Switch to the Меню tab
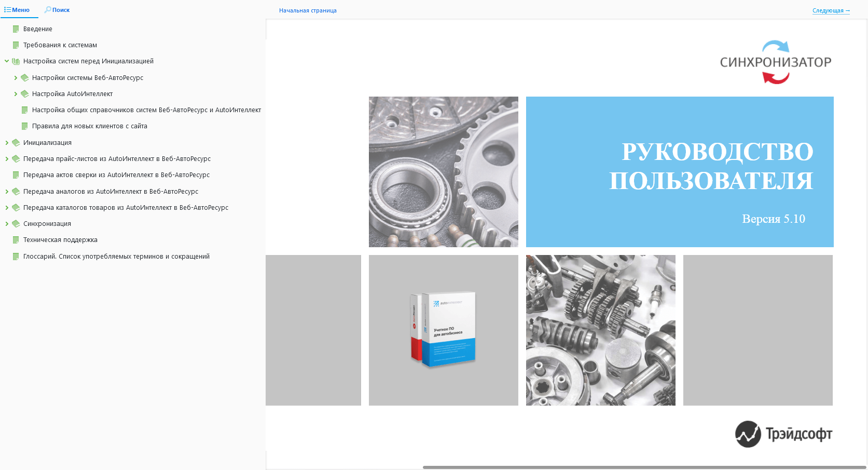 point(17,10)
